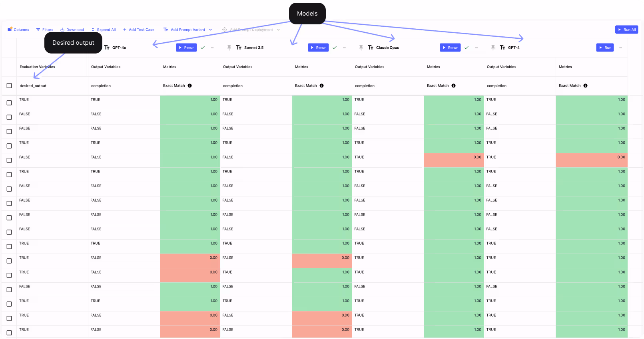Click the pin icon for Claude Opus

click(361, 48)
